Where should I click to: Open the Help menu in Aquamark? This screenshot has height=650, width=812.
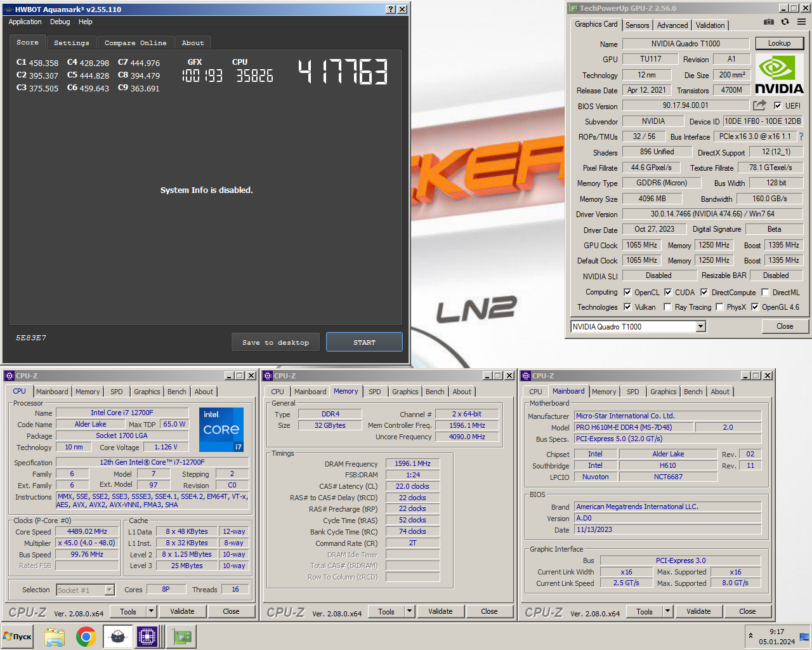point(86,22)
